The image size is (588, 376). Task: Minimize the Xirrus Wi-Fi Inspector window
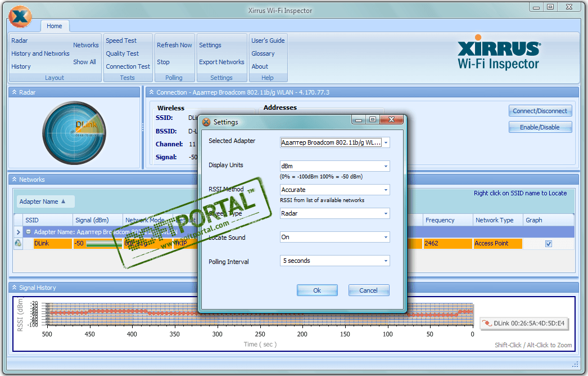pos(536,7)
